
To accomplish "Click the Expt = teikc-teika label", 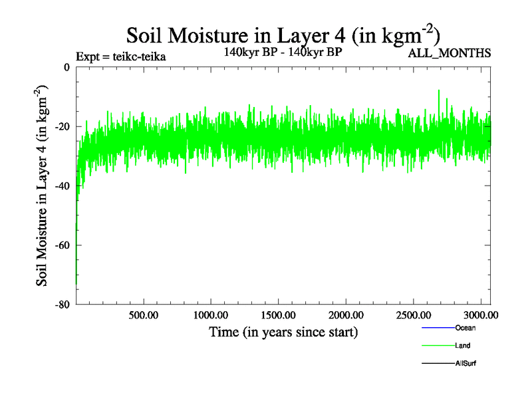I will pos(121,56).
